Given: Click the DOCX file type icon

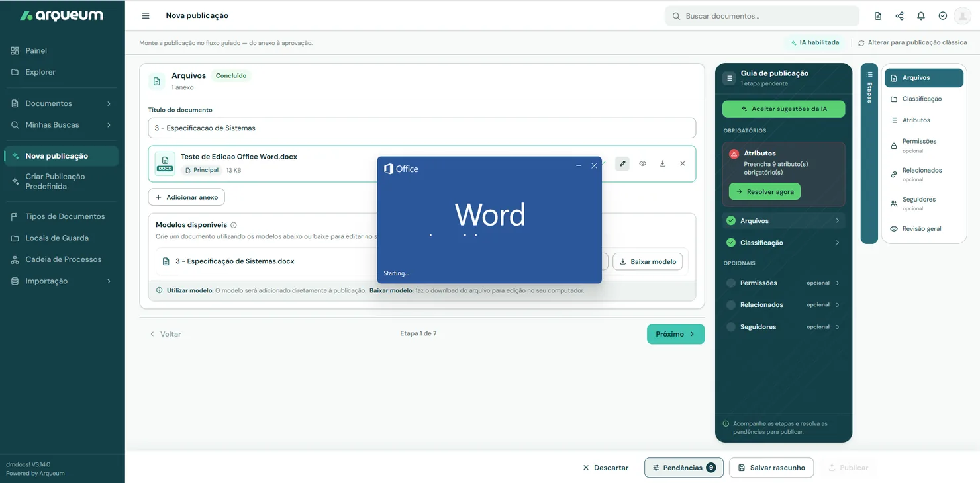Looking at the screenshot, I should 165,163.
